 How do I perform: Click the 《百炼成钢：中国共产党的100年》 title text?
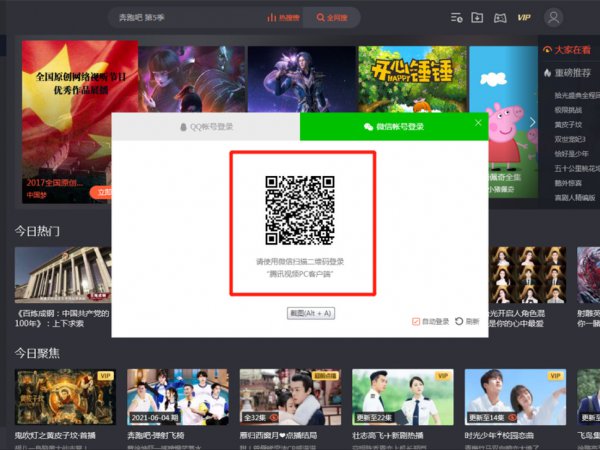tap(63, 318)
